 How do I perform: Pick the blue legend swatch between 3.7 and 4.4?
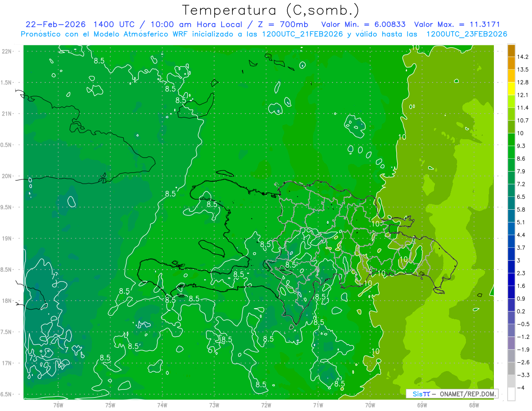[511, 241]
